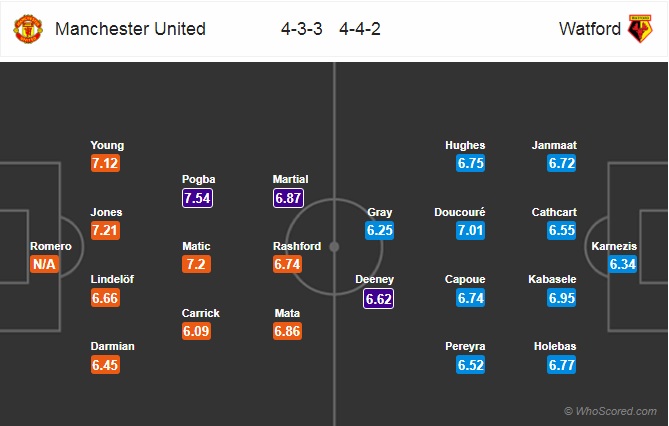Viewport: 669px width, 426px height.
Task: Select Doucouré's 7.01 rating badge
Action: coord(470,231)
